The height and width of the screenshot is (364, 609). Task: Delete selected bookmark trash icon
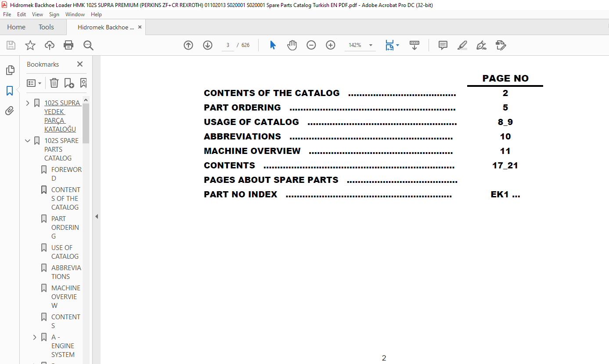click(x=54, y=83)
